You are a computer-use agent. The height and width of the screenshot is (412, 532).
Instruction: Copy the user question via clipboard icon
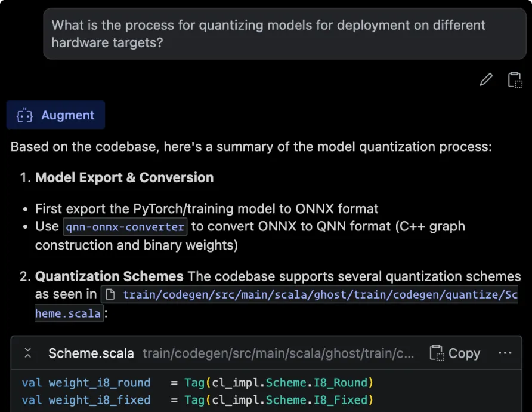point(515,80)
